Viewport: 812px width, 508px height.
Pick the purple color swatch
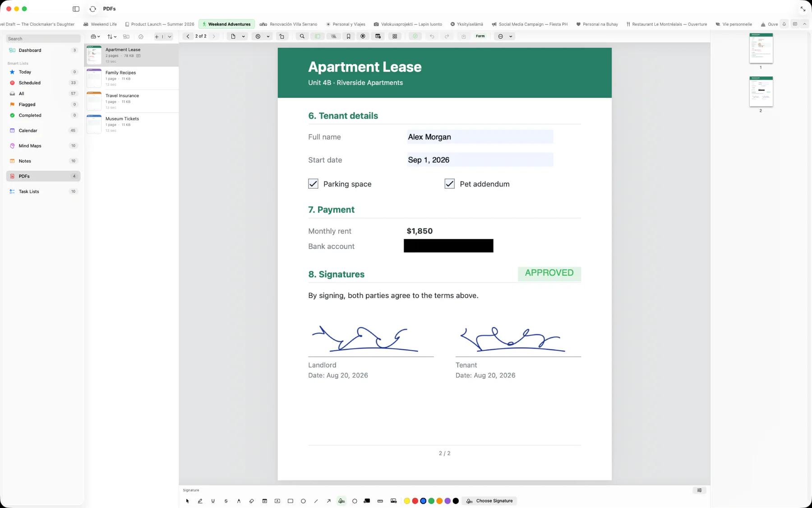click(448, 501)
